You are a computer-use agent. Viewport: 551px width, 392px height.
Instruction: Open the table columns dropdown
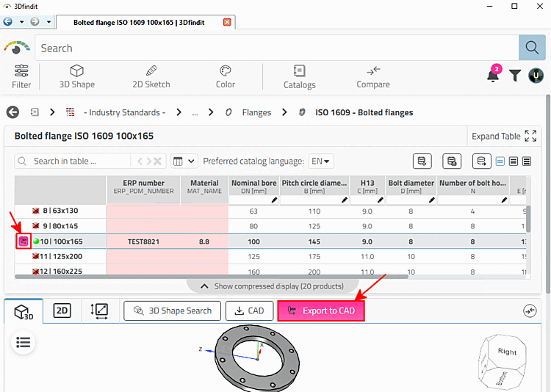coord(184,161)
